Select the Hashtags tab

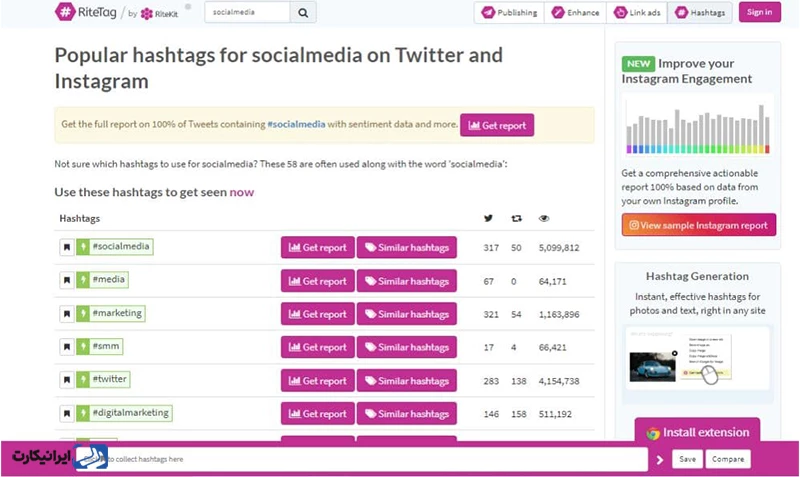700,13
